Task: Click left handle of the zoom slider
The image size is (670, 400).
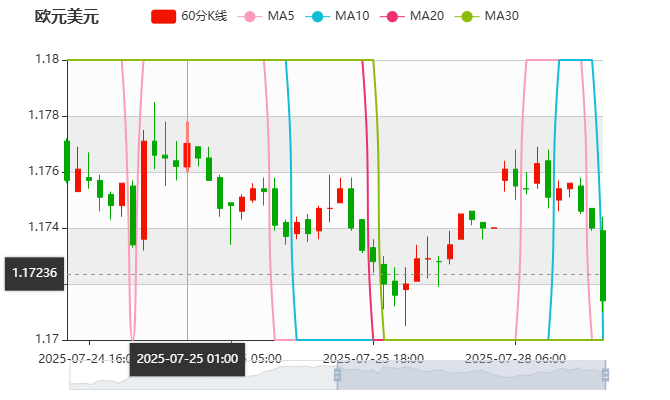Action: click(337, 375)
